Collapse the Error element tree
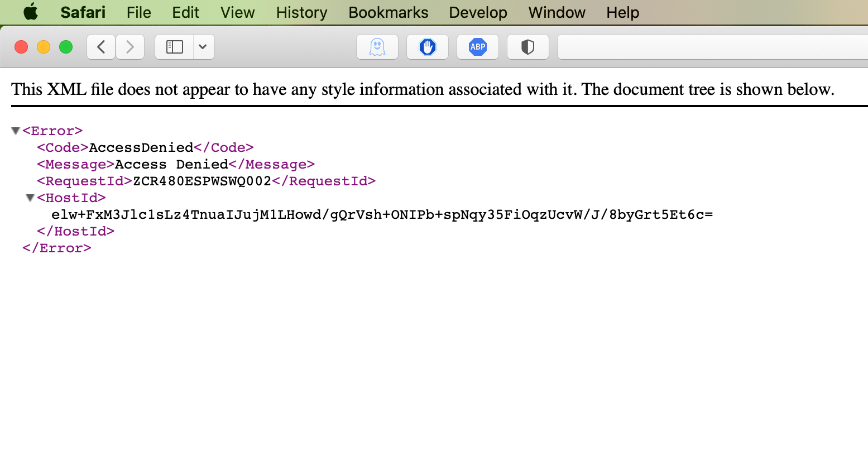The height and width of the screenshot is (451, 868). (x=15, y=130)
